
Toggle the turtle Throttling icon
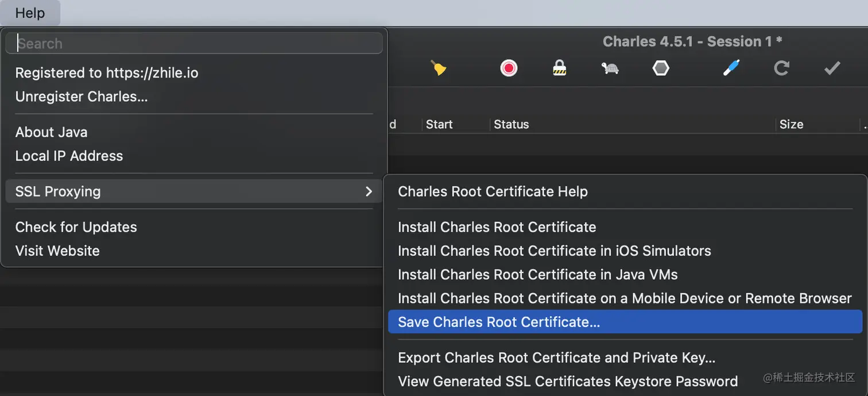(x=610, y=69)
